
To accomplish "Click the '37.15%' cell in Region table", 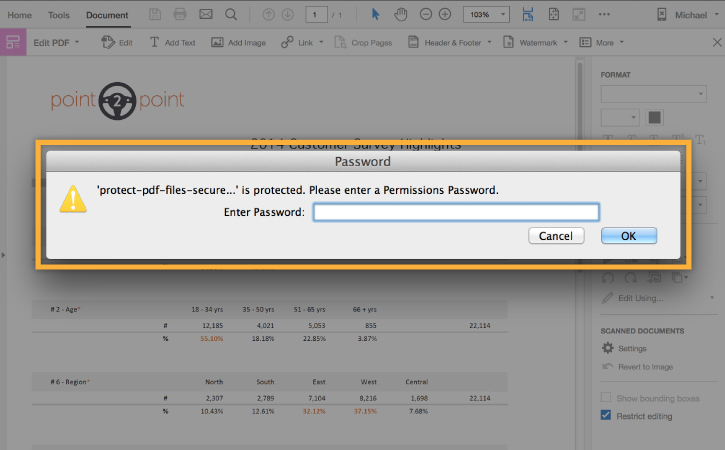I will [x=365, y=411].
